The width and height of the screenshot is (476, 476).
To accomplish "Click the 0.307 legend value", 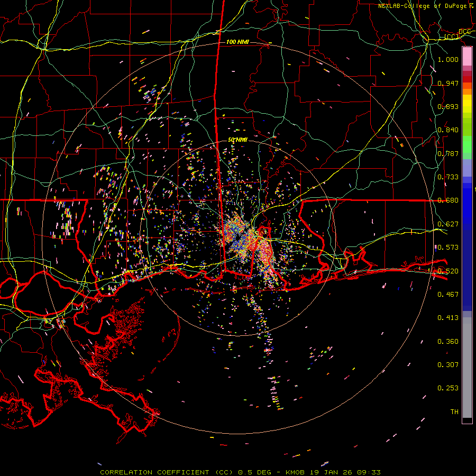I will click(448, 364).
